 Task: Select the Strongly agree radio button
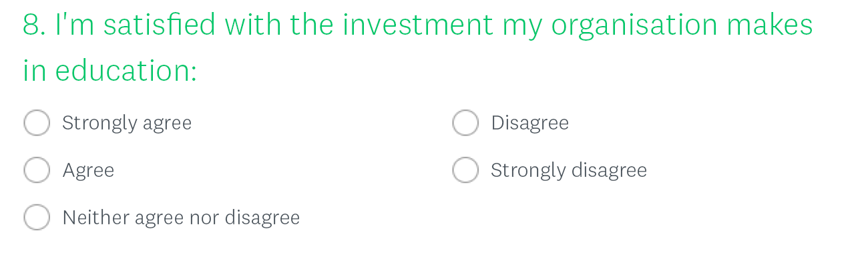coord(37,123)
